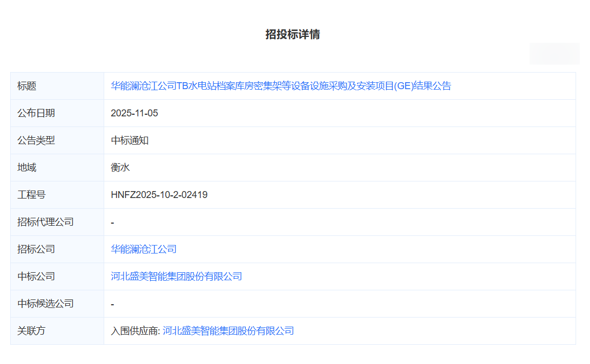Click the 关联方 row label

pyautogui.click(x=31, y=331)
